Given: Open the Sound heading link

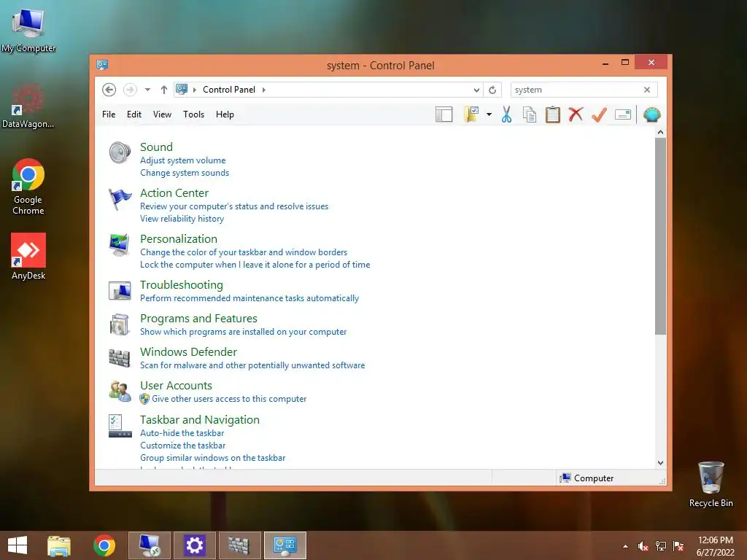Looking at the screenshot, I should [156, 147].
